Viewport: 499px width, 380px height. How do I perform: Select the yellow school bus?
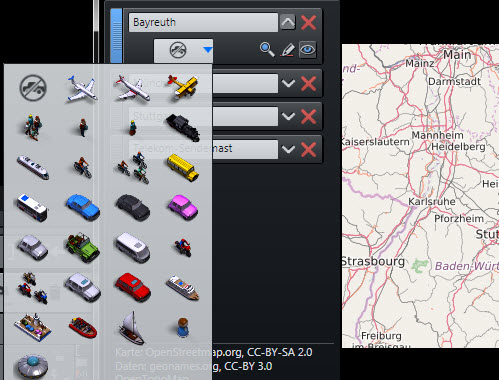[183, 168]
